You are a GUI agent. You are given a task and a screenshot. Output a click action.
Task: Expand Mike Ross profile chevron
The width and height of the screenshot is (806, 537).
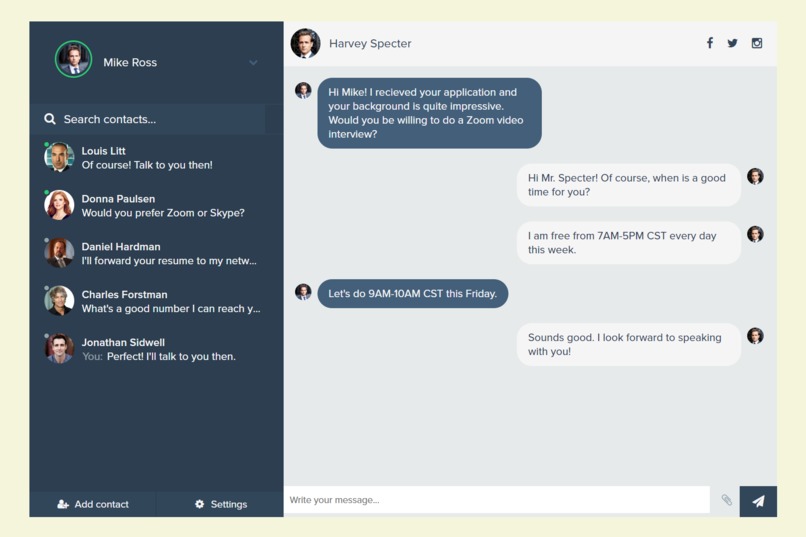(x=253, y=63)
